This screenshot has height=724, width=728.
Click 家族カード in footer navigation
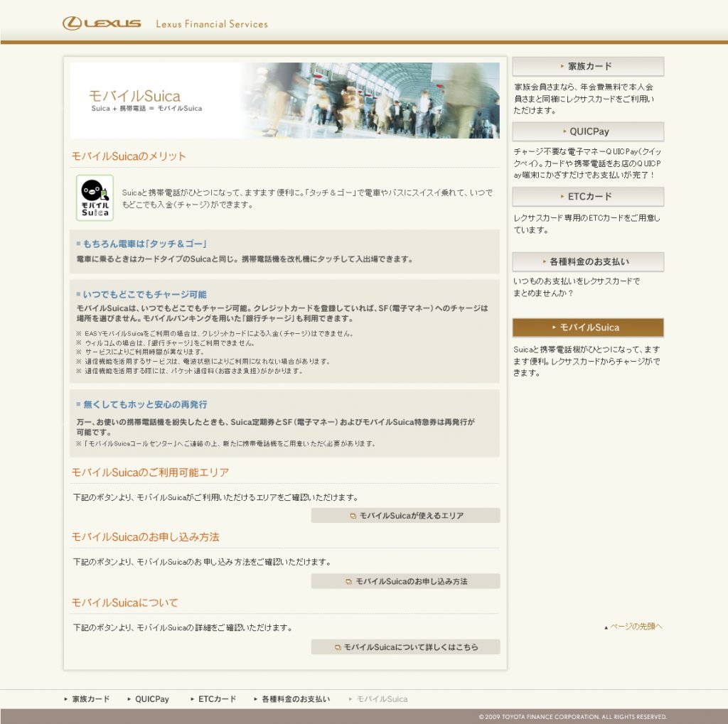pos(90,699)
